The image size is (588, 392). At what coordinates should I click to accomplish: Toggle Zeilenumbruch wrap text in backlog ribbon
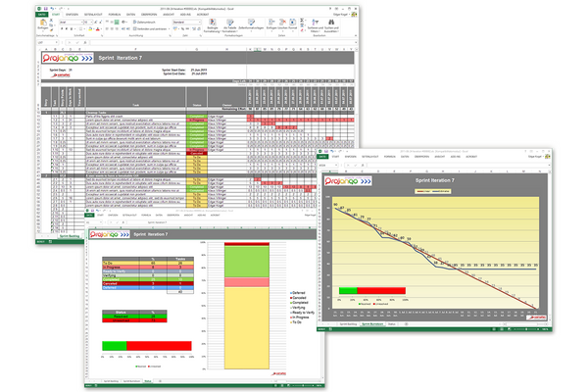(x=144, y=23)
